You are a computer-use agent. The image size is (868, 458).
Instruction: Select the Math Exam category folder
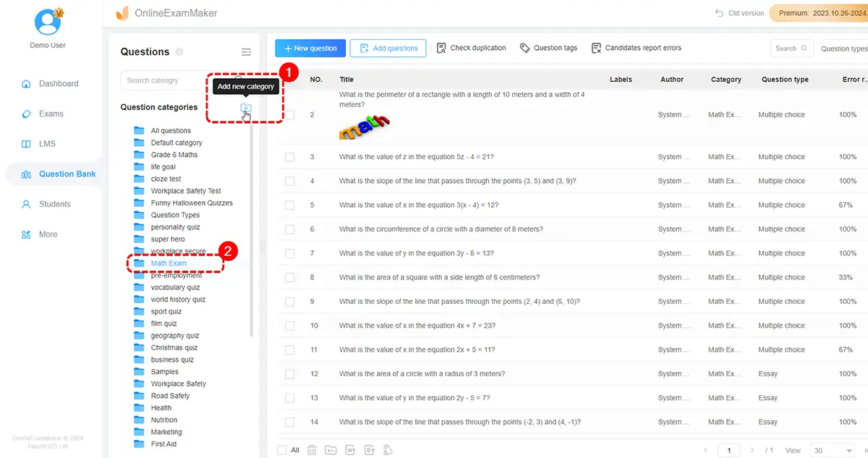tap(169, 263)
